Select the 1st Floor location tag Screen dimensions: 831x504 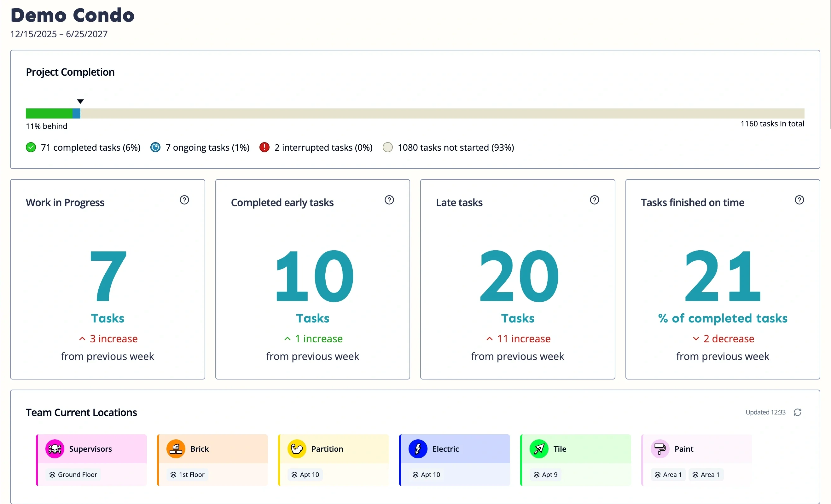click(x=188, y=475)
